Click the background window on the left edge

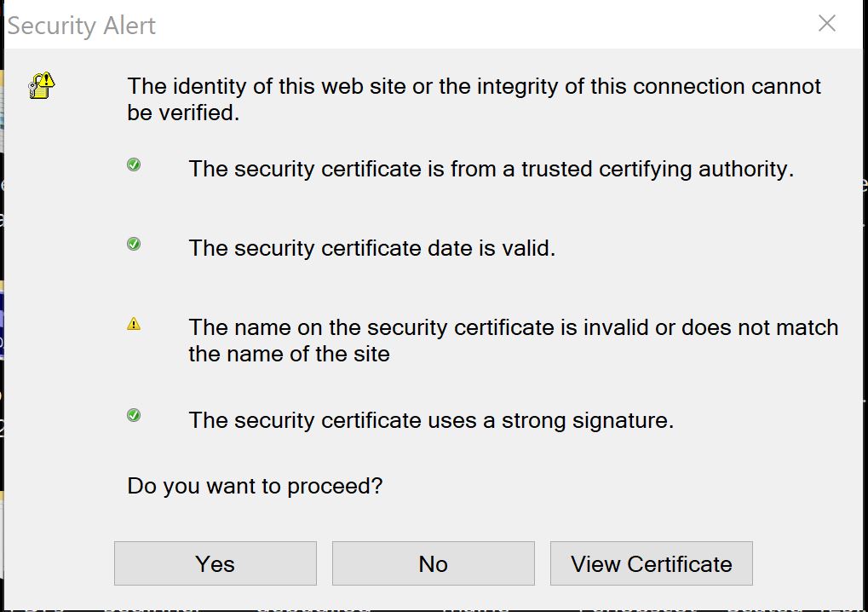tap(4, 256)
